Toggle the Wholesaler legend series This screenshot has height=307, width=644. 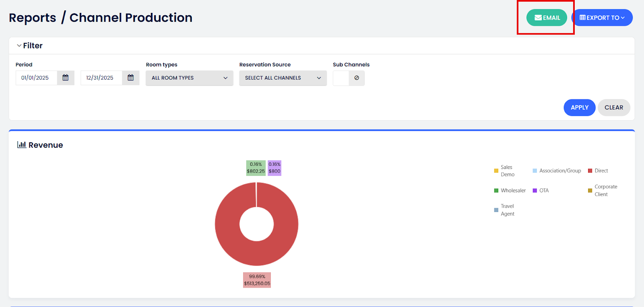(x=510, y=190)
